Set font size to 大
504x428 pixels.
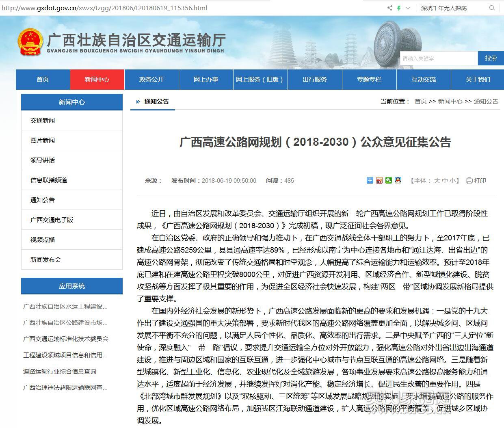(x=437, y=181)
